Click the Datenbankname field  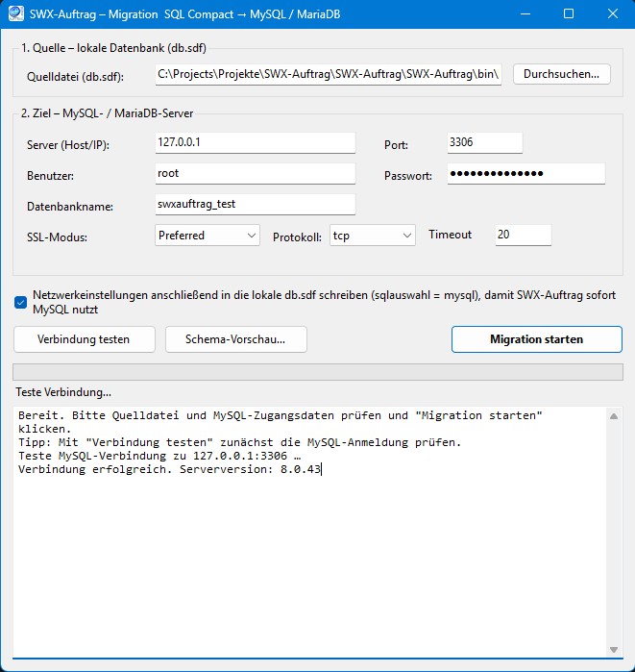pyautogui.click(x=256, y=205)
